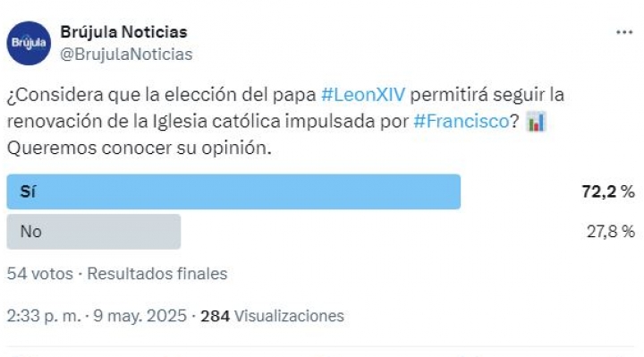Open the 2:33 p. m. timestamp
Viewport: 644px width, 357px height.
44,316
